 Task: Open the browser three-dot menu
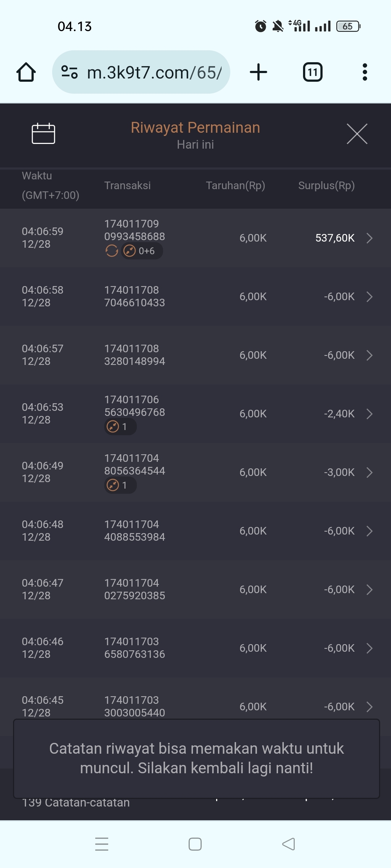point(365,72)
